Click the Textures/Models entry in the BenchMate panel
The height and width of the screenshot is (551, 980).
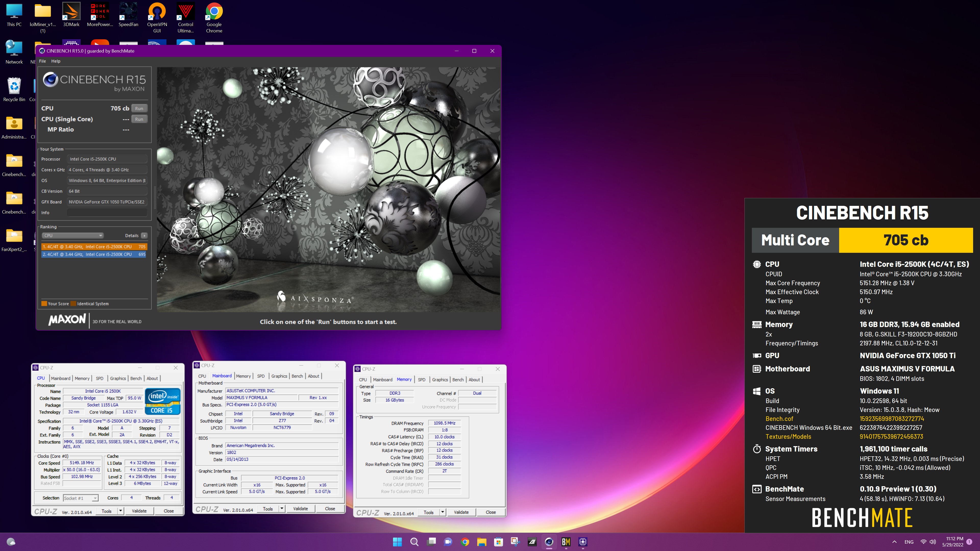click(788, 436)
